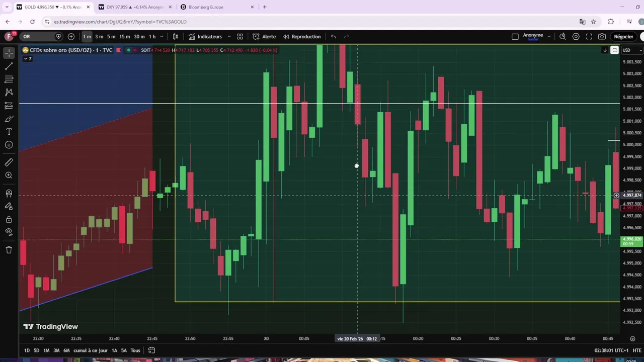
Task: Hide all drawings with eye icon
Action: click(9, 232)
